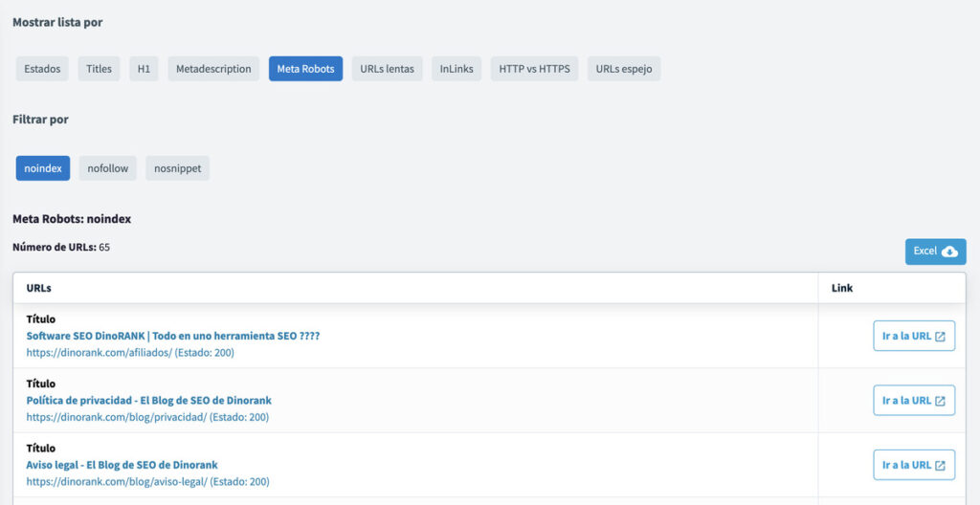Viewport: 980px width, 505px height.
Task: Filter by noindex
Action: point(43,168)
